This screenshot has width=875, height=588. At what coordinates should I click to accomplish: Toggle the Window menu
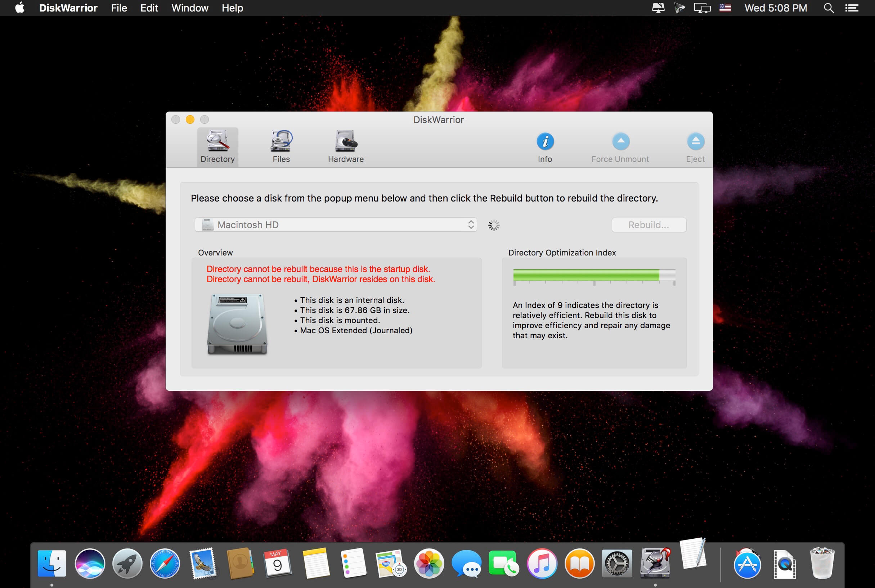click(x=189, y=8)
